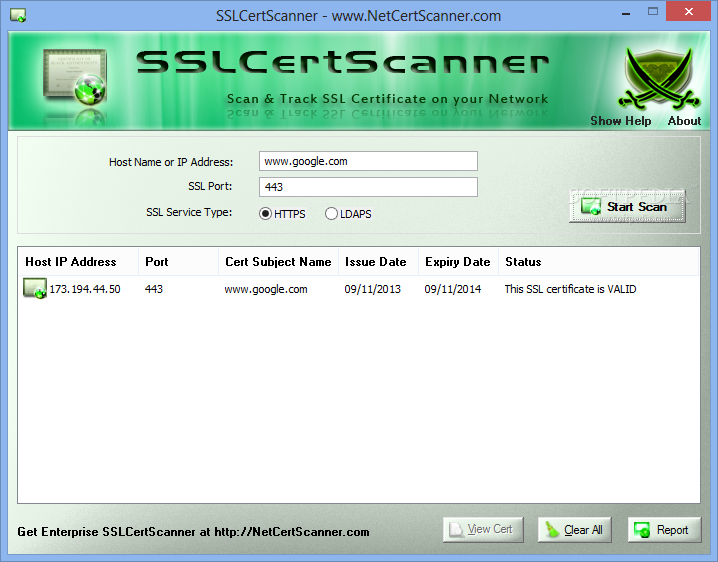Image resolution: width=718 pixels, height=562 pixels.
Task: Click the Host Name or IP Address field
Action: pyautogui.click(x=368, y=161)
